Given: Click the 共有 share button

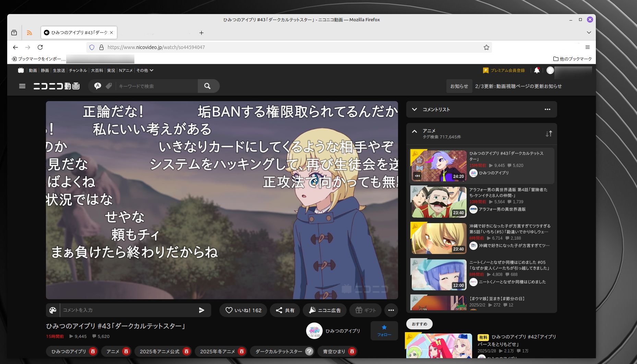Looking at the screenshot, I should [285, 310].
